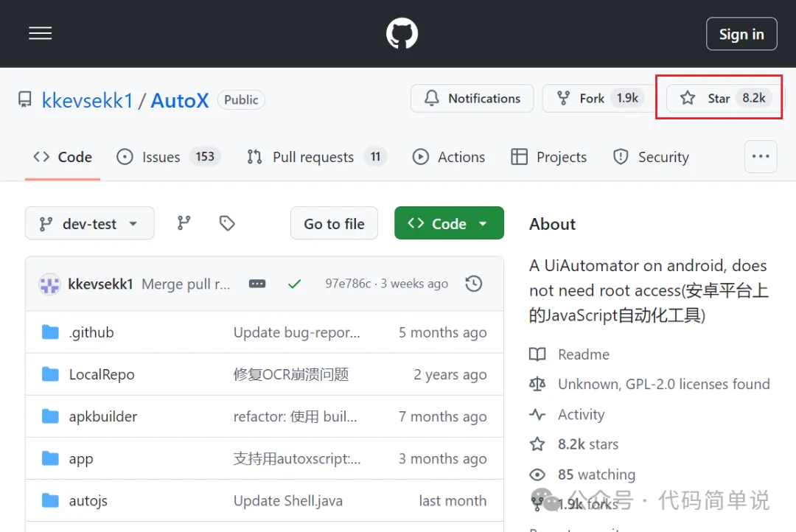Click the kkevsekk1 commit author avatar

50,284
